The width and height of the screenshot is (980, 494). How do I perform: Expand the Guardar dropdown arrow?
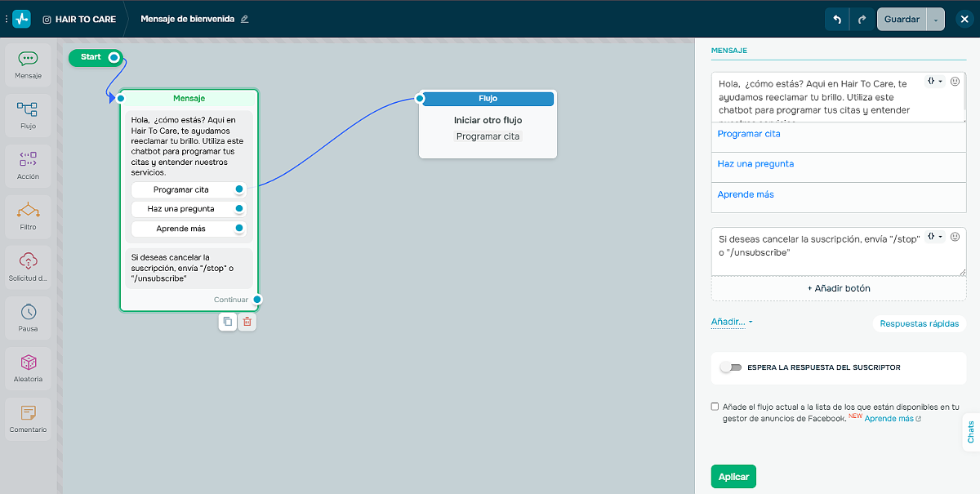coord(936,20)
